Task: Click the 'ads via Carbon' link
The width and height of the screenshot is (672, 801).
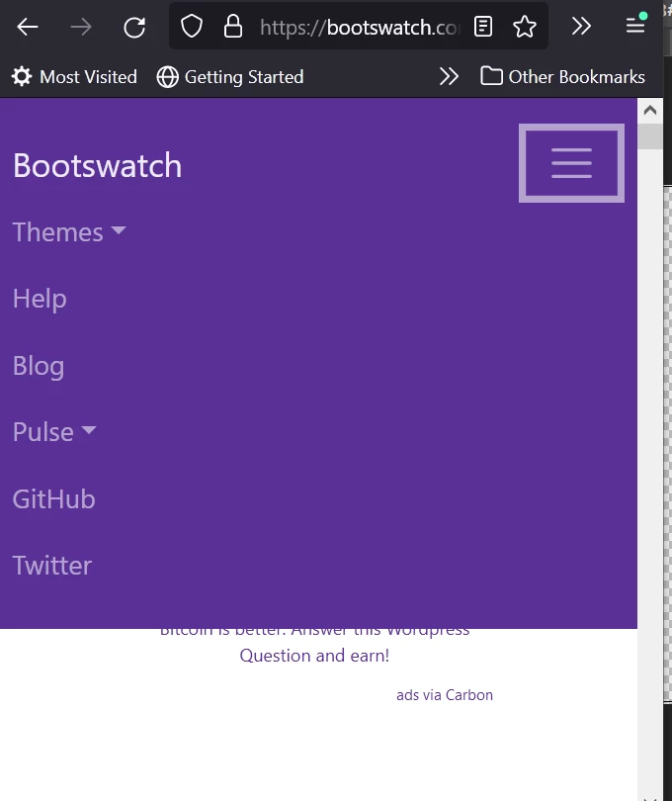Action: tap(445, 695)
